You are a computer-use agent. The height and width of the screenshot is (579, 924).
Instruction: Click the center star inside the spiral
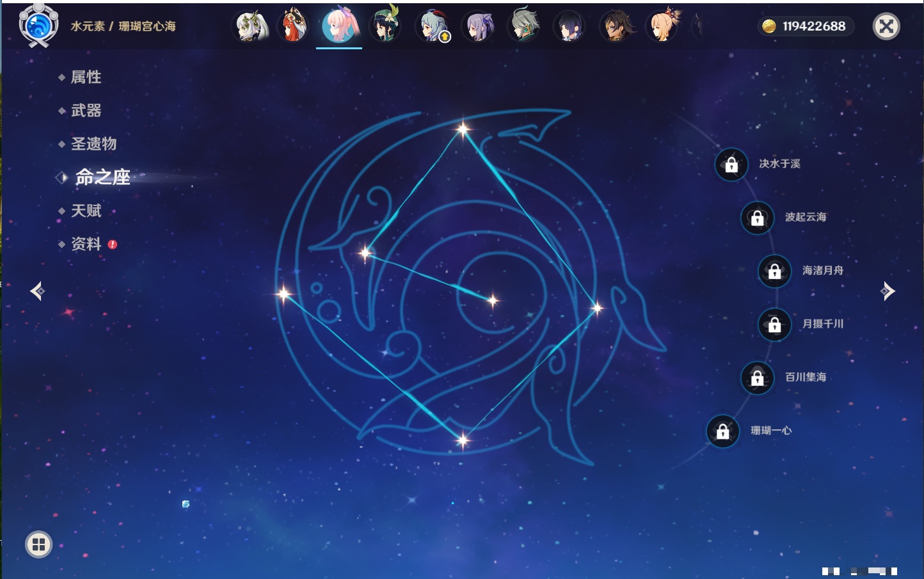tap(492, 300)
